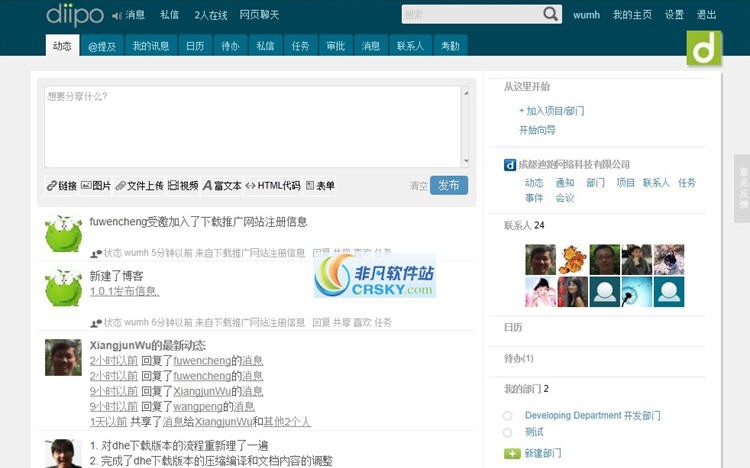
Task: Click the textarea scroll up arrow
Action: (x=466, y=93)
